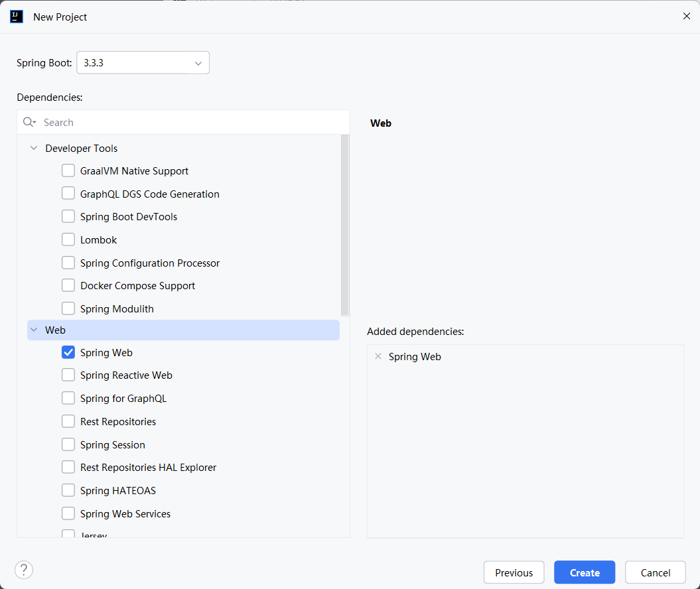The width and height of the screenshot is (700, 589).
Task: Check the Spring Modulith option
Action: (68, 308)
